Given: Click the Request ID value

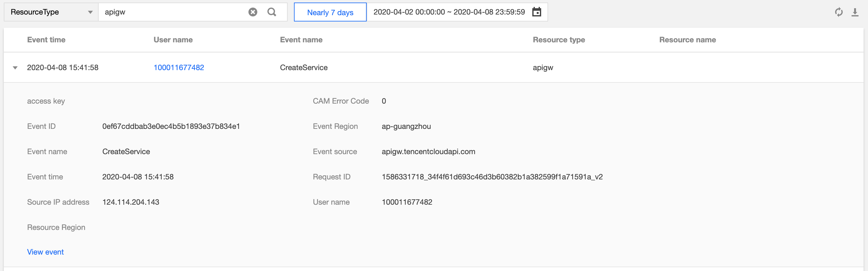Looking at the screenshot, I should pos(492,177).
